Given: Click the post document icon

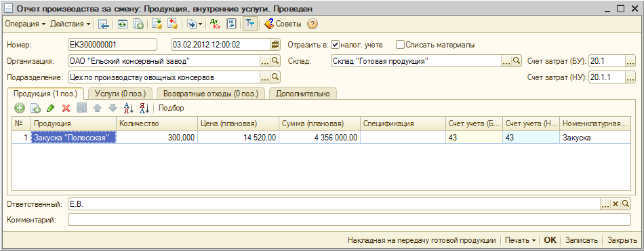Looking at the screenshot, I should tap(157, 24).
